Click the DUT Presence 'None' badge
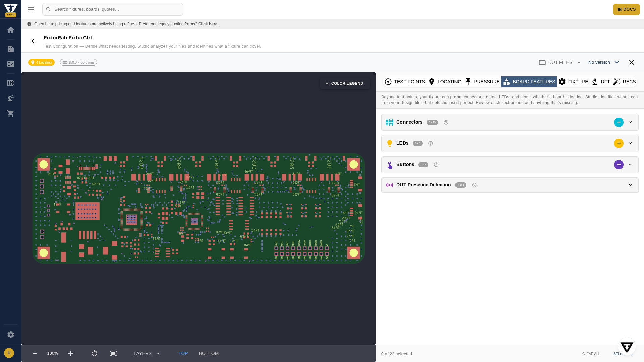 [x=461, y=185]
